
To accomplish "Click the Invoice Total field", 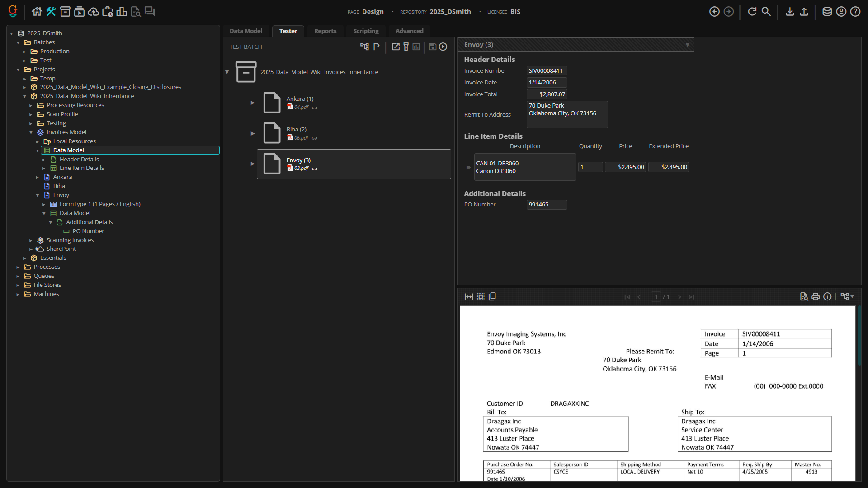I will (547, 94).
